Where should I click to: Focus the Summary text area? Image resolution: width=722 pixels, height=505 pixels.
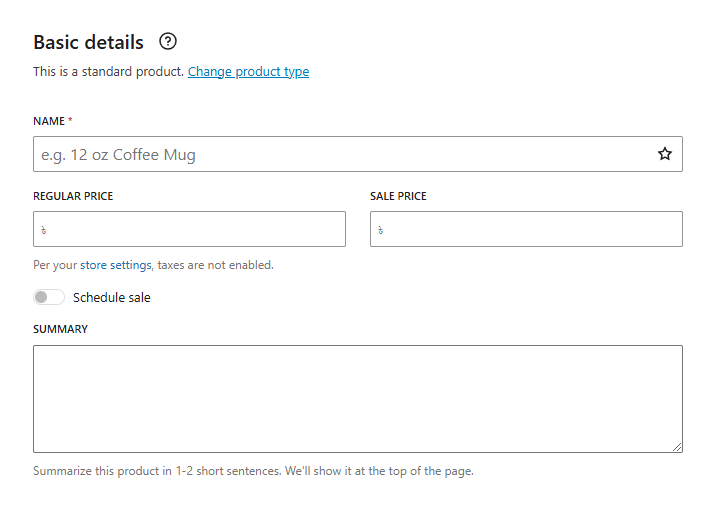pos(357,398)
